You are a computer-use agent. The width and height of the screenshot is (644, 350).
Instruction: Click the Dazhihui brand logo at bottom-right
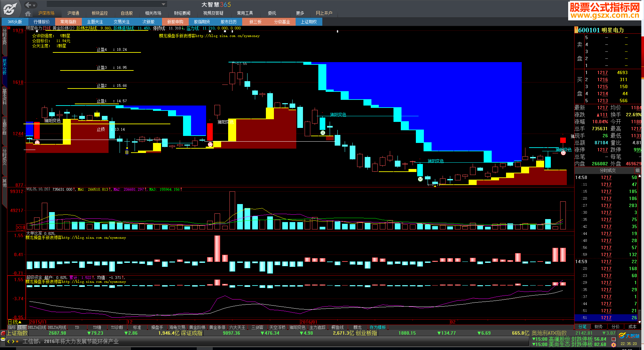[629, 336]
